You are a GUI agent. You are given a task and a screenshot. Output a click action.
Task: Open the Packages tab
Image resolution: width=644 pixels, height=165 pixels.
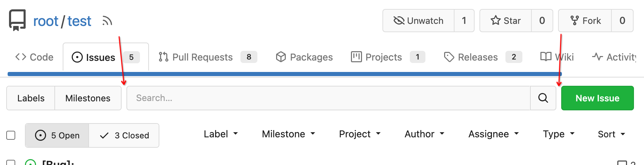(304, 57)
